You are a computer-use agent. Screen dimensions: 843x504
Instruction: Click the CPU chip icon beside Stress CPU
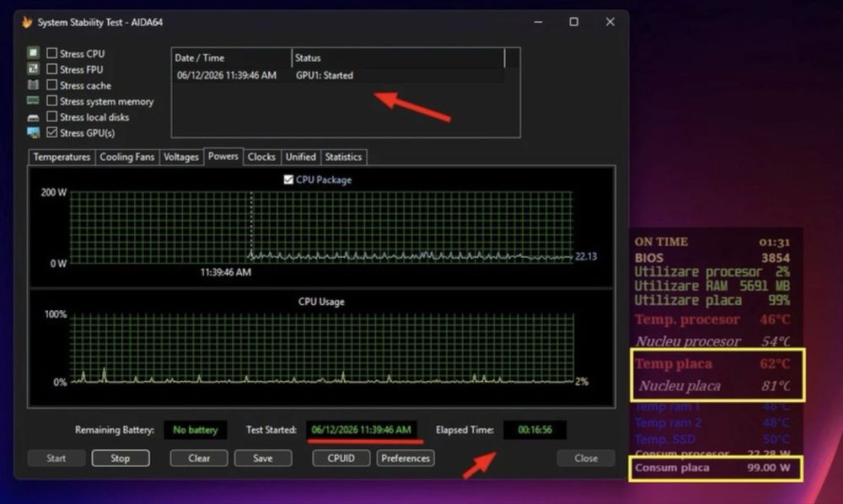pyautogui.click(x=34, y=52)
